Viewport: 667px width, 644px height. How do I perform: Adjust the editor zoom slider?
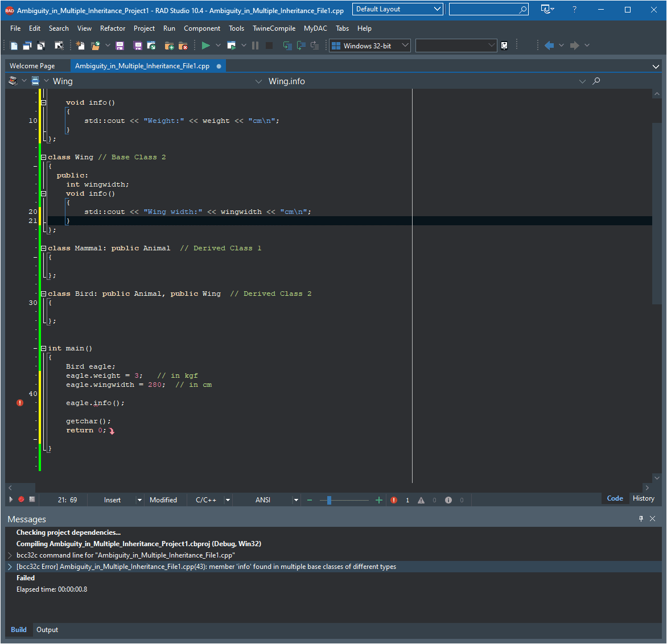tap(329, 499)
